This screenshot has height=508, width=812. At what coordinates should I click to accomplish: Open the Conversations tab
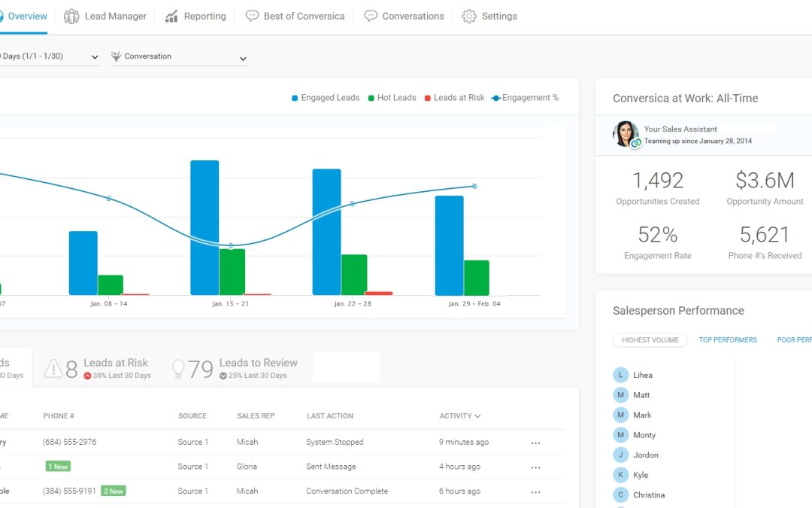[404, 16]
